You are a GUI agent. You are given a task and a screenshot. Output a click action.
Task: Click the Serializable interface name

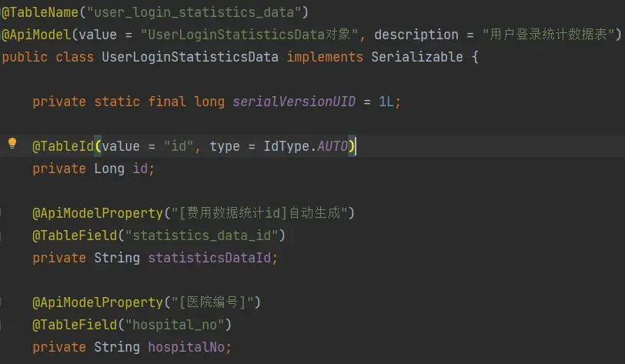click(416, 57)
